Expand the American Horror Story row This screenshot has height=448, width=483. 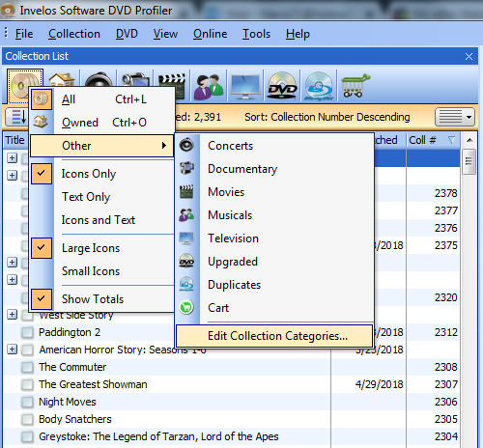(x=12, y=349)
